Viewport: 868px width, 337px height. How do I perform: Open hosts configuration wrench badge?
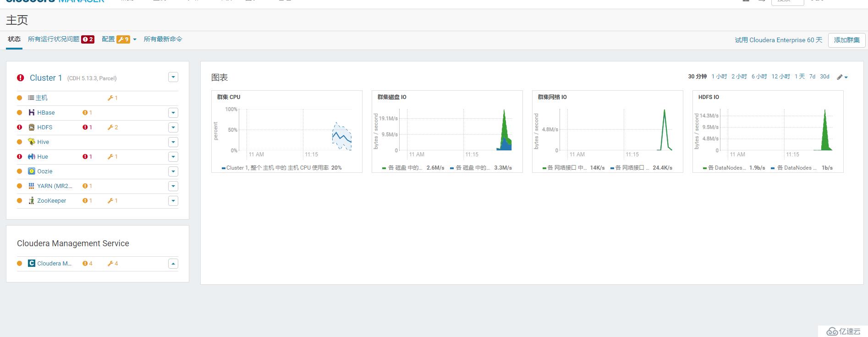point(113,98)
